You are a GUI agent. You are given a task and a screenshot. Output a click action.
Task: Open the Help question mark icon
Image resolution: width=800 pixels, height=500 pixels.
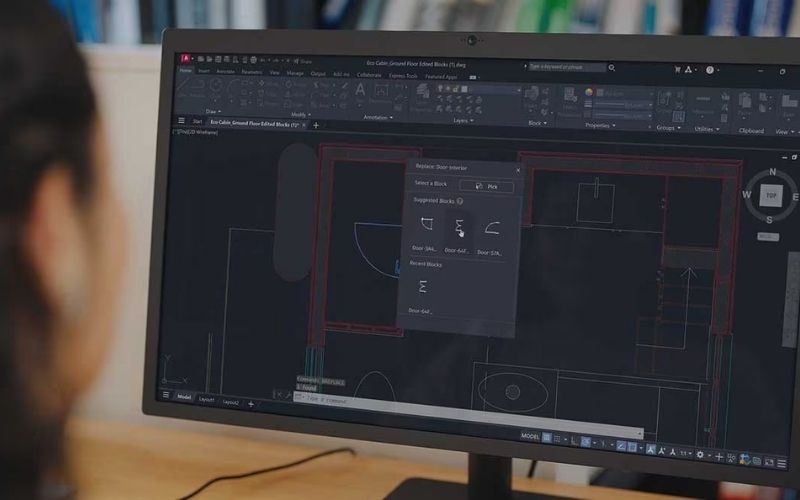[710, 70]
